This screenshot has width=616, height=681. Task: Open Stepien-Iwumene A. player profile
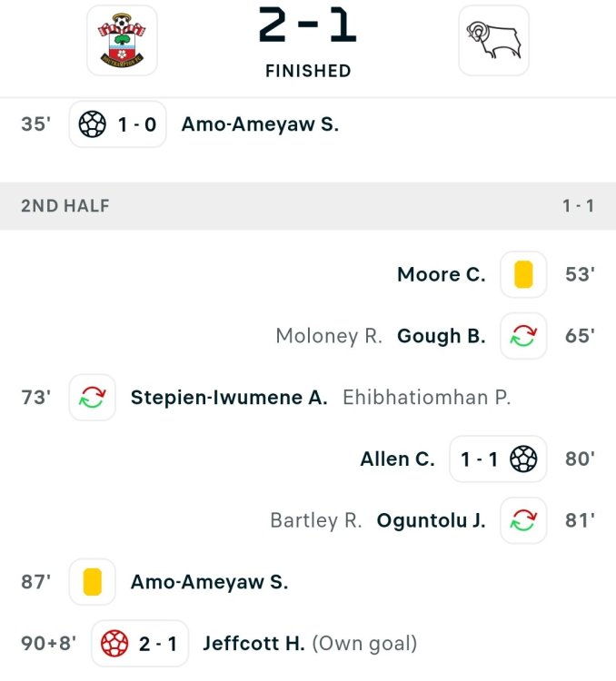pos(229,398)
